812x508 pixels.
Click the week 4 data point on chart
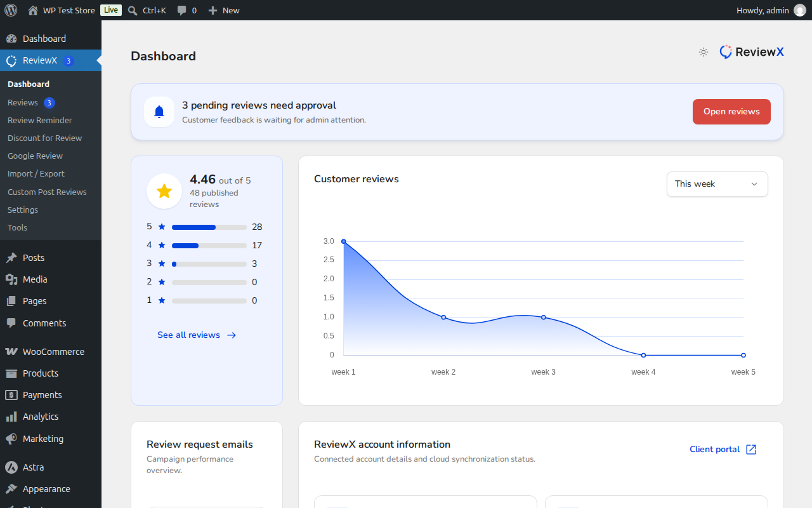pyautogui.click(x=643, y=355)
